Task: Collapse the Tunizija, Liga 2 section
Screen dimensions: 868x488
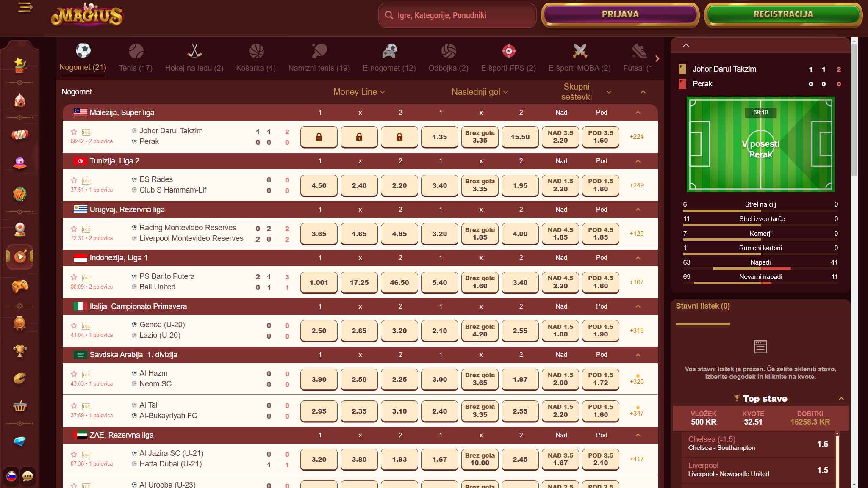Action: pyautogui.click(x=638, y=161)
